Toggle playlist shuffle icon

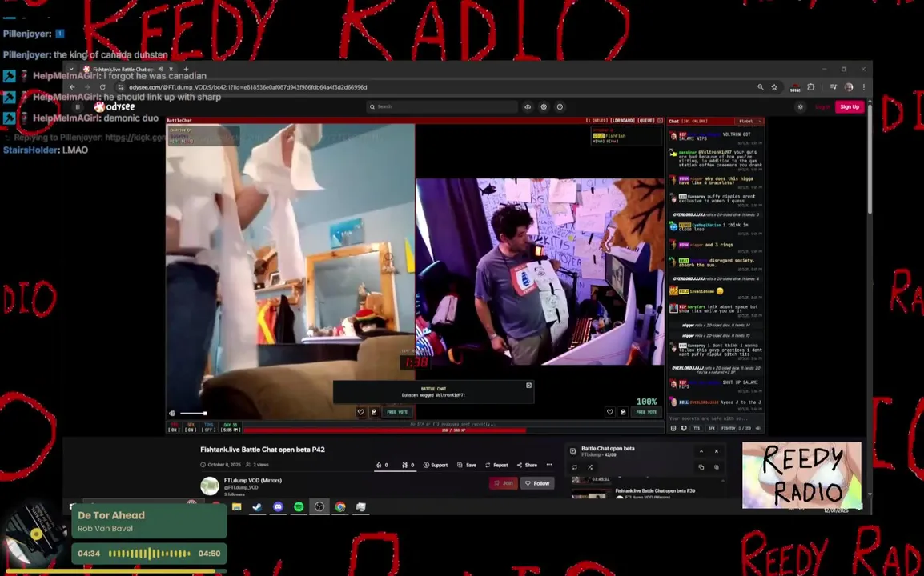coord(590,467)
